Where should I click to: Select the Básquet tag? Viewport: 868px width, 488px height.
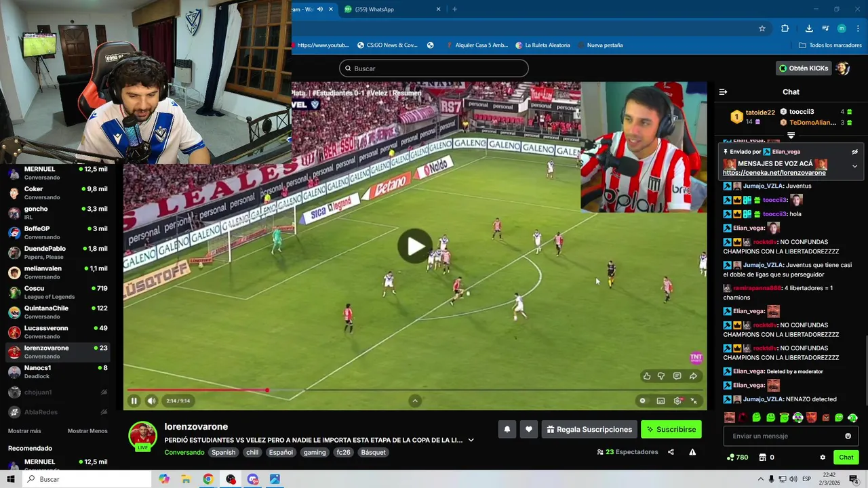(x=373, y=452)
